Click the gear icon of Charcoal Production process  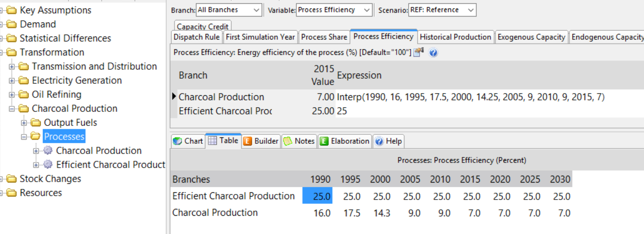click(x=48, y=151)
